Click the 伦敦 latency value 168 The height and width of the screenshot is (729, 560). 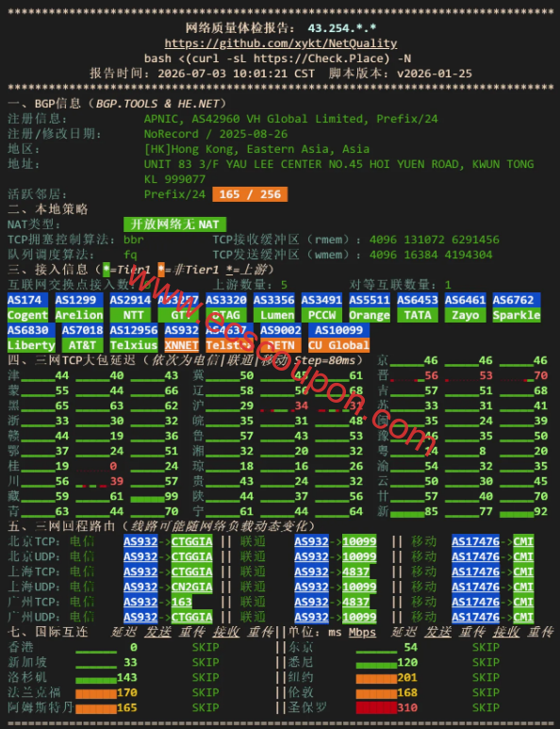[x=407, y=693]
